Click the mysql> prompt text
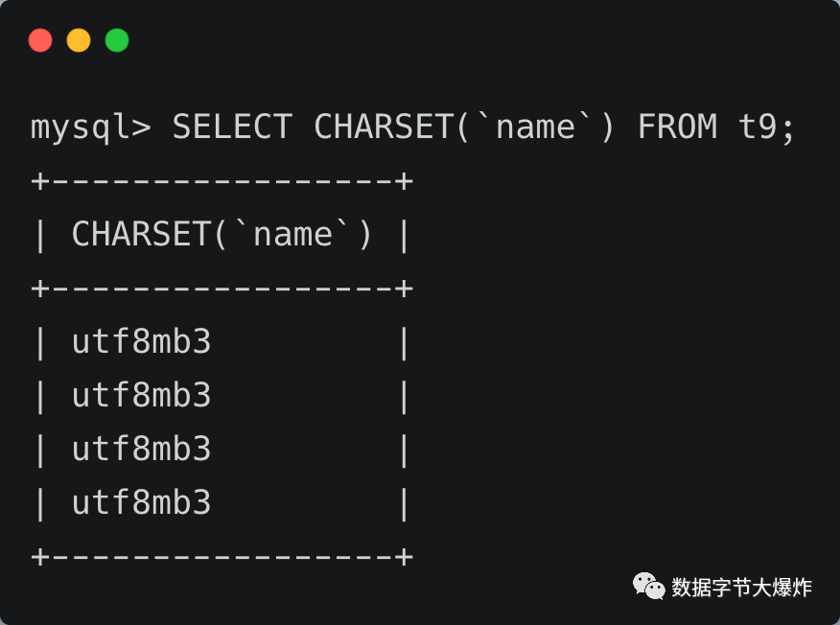The width and height of the screenshot is (840, 625). pyautogui.click(x=90, y=127)
